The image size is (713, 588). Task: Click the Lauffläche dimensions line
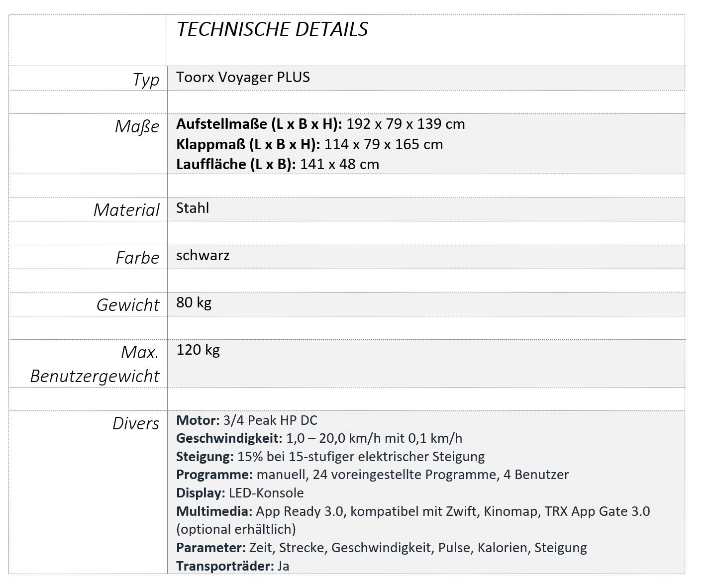click(x=277, y=164)
